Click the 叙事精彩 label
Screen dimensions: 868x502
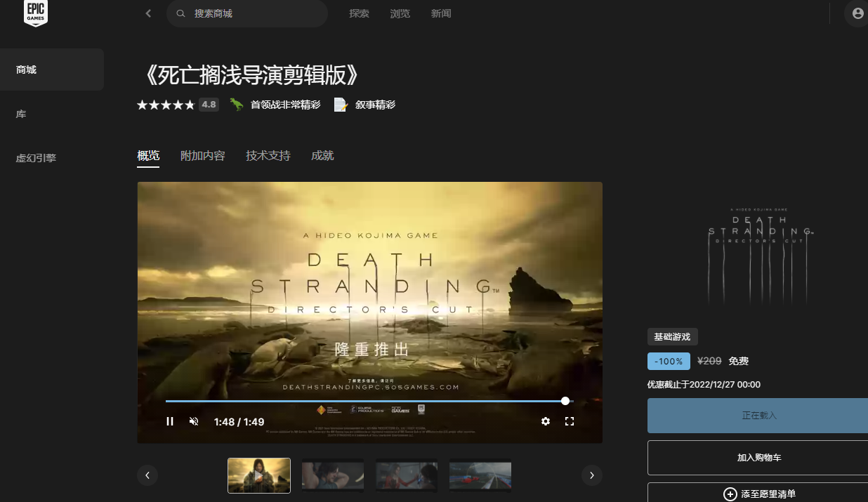375,105
